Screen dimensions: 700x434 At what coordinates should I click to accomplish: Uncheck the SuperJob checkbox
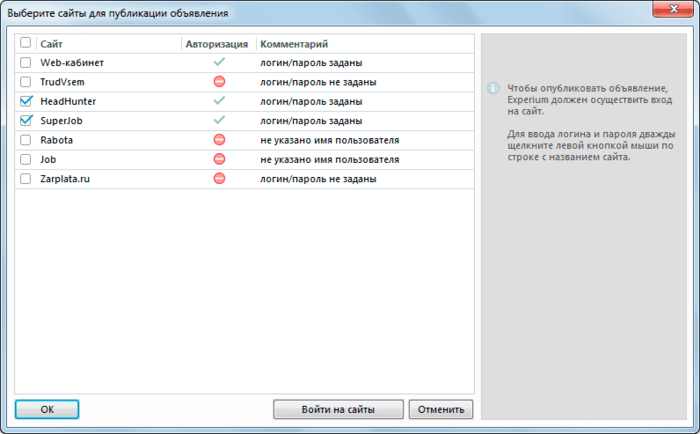click(x=26, y=120)
